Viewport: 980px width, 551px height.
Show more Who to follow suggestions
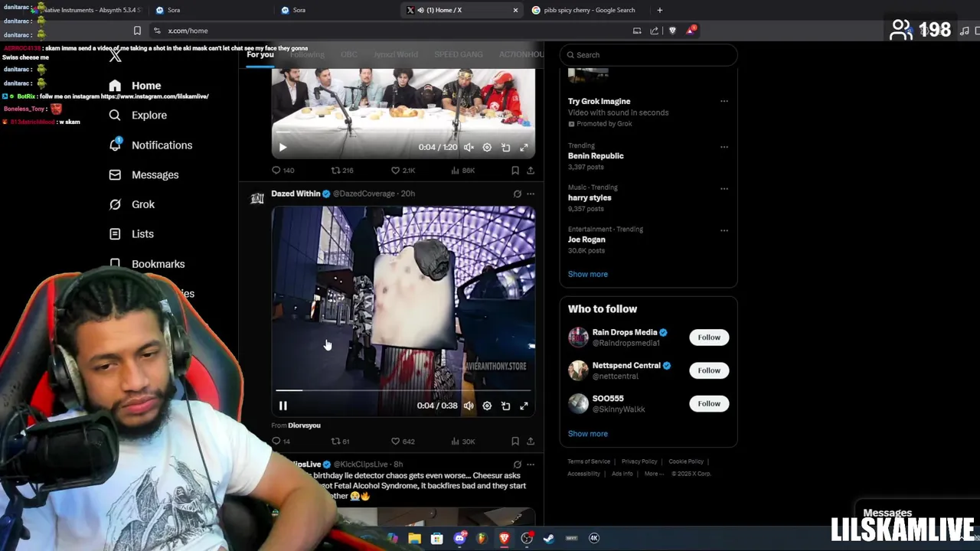[587, 434]
